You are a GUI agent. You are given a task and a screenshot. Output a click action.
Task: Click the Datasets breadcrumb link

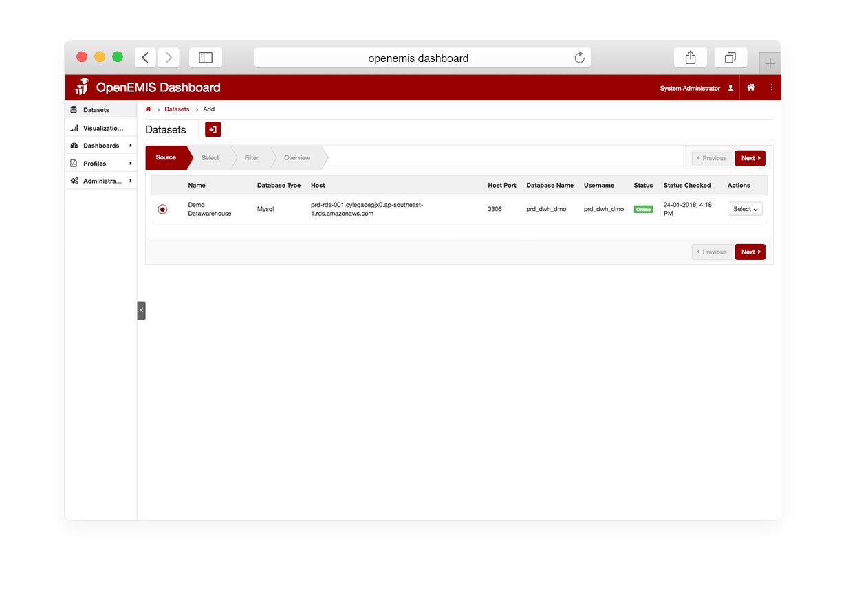pos(177,109)
